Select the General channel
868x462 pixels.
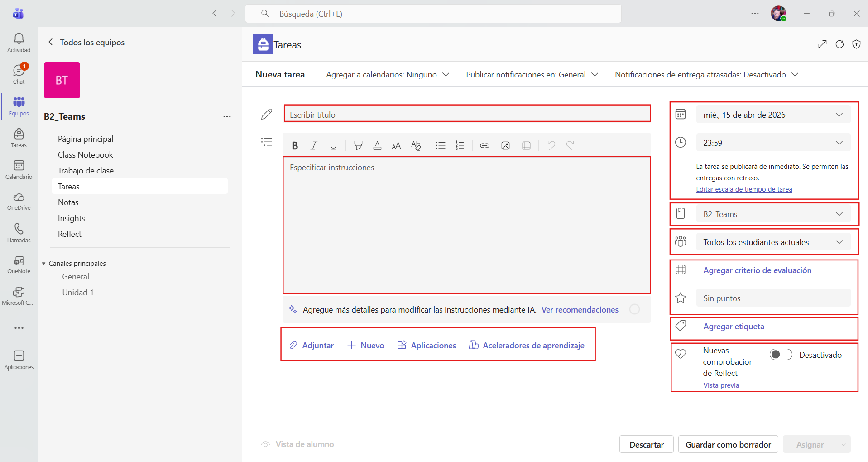[76, 276]
